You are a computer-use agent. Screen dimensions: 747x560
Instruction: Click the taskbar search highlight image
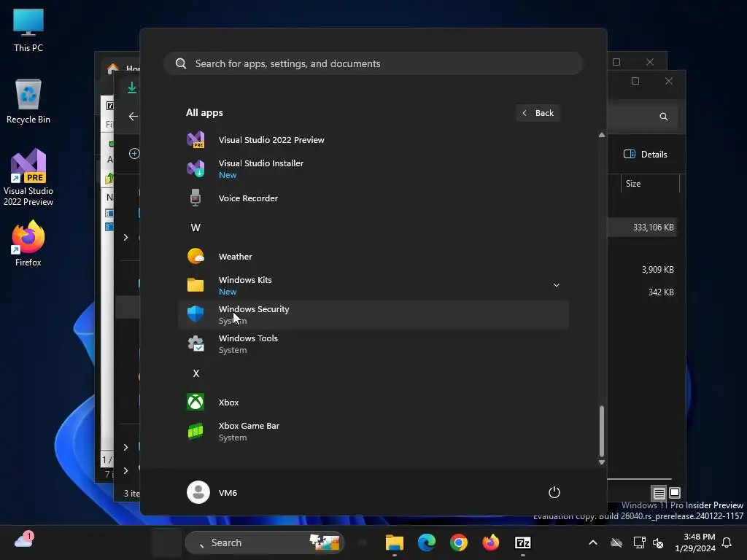[x=325, y=542]
